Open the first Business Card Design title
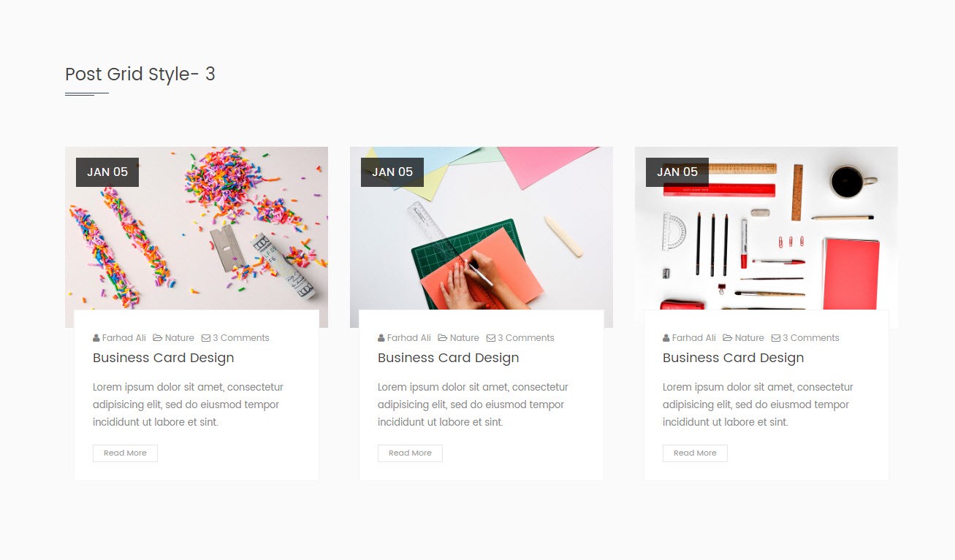The height and width of the screenshot is (560, 955). pyautogui.click(x=164, y=358)
